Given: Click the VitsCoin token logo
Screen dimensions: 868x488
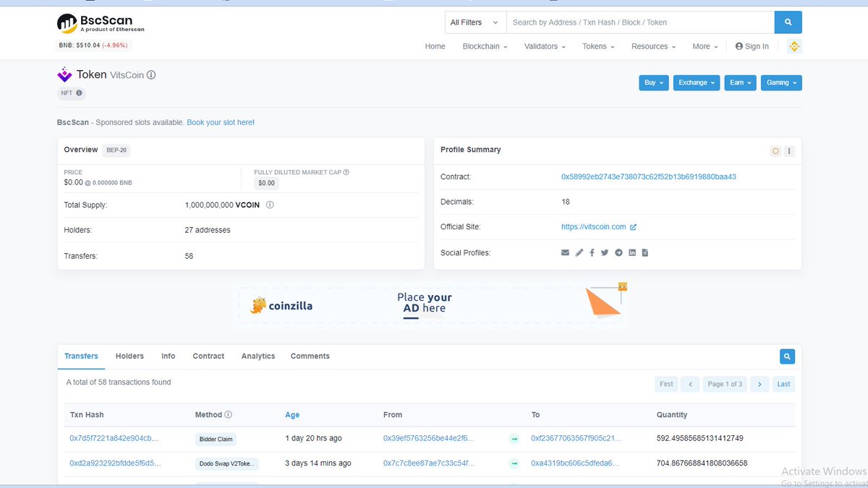Looking at the screenshot, I should pyautogui.click(x=64, y=74).
